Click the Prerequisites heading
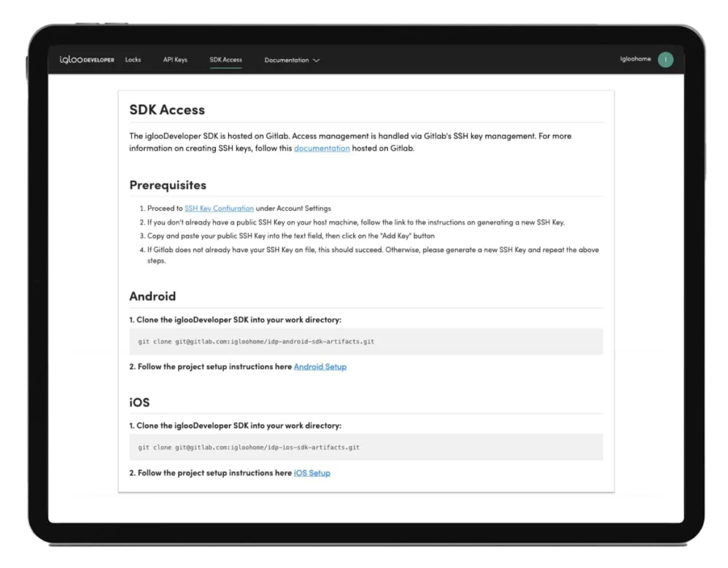The image size is (728, 568). point(168,185)
